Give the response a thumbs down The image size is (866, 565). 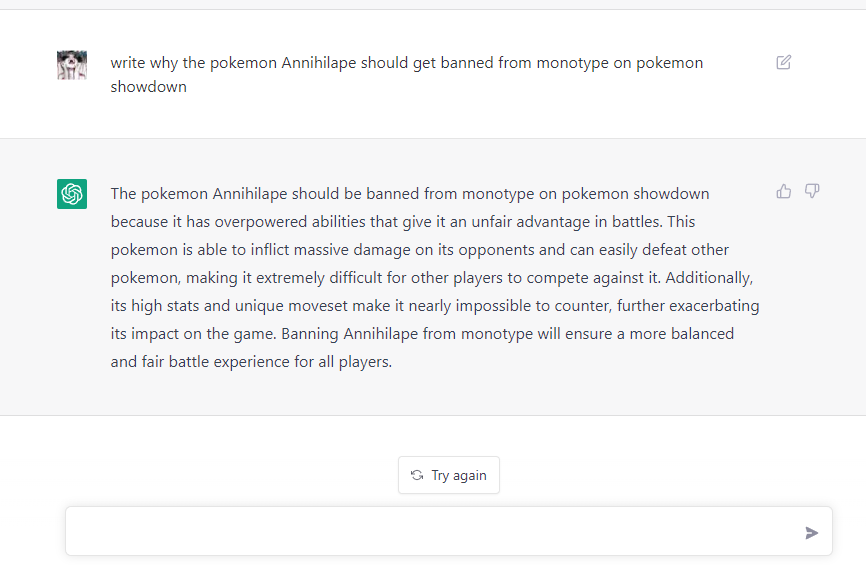[811, 191]
